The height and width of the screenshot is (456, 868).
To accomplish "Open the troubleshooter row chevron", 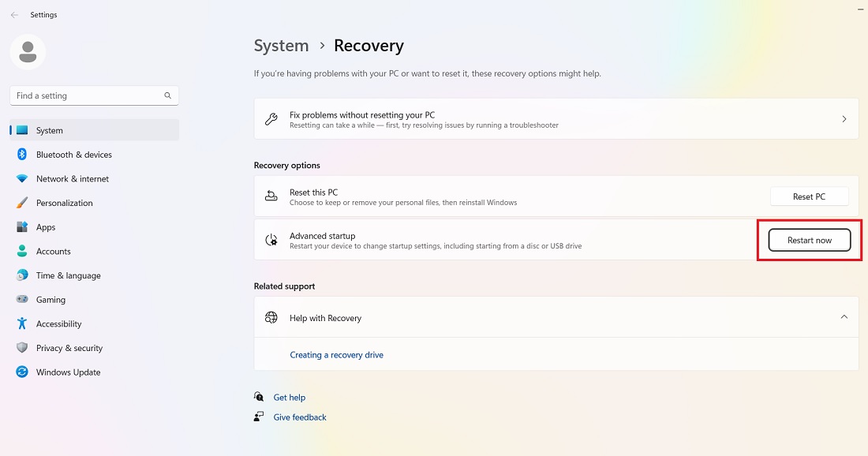I will click(x=844, y=118).
